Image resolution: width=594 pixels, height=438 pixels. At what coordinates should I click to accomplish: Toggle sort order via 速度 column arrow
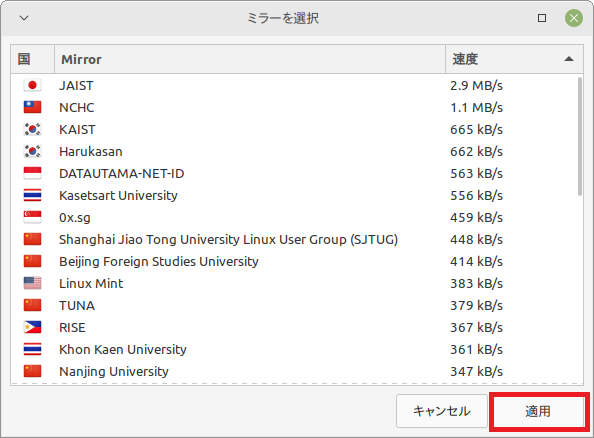(x=569, y=59)
